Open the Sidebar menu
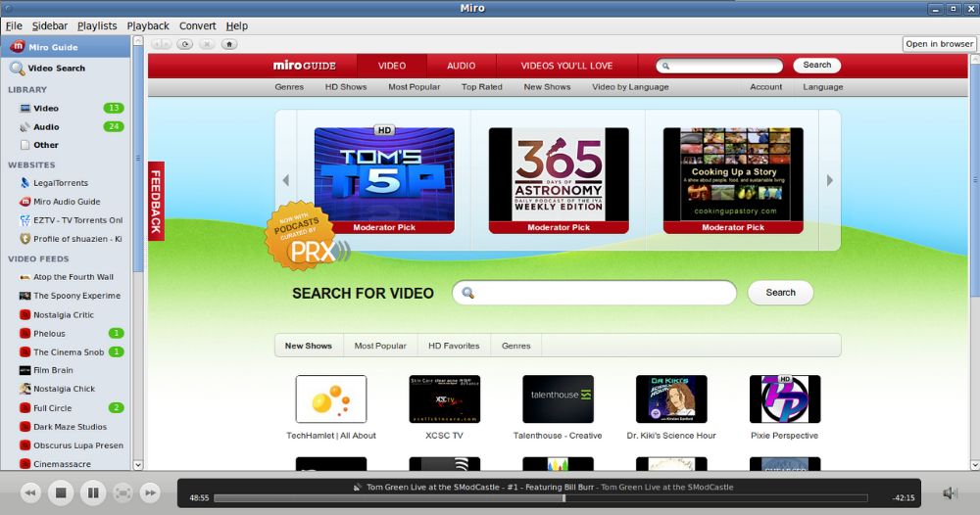 pyautogui.click(x=49, y=25)
